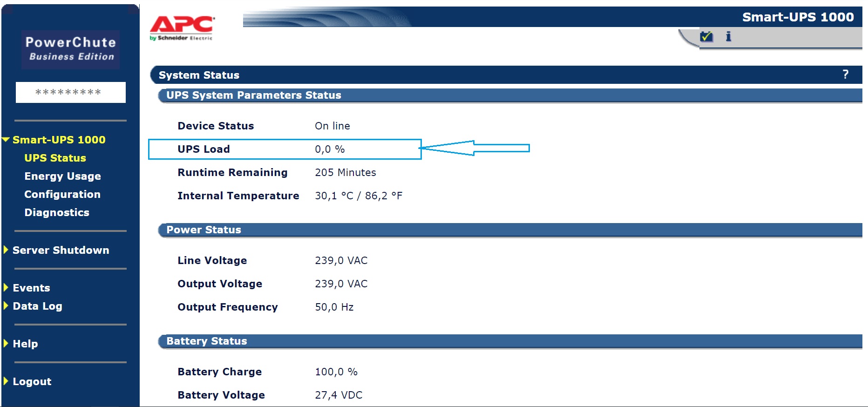Open the Server Shutdown section
Screen dimensions: 868x407
pyautogui.click(x=61, y=250)
